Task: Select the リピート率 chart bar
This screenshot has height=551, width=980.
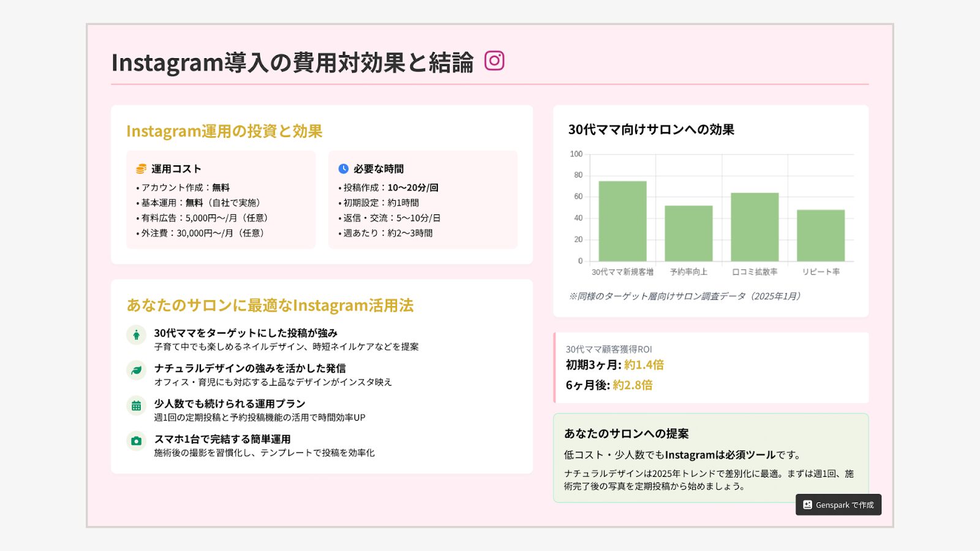Action: 821,236
